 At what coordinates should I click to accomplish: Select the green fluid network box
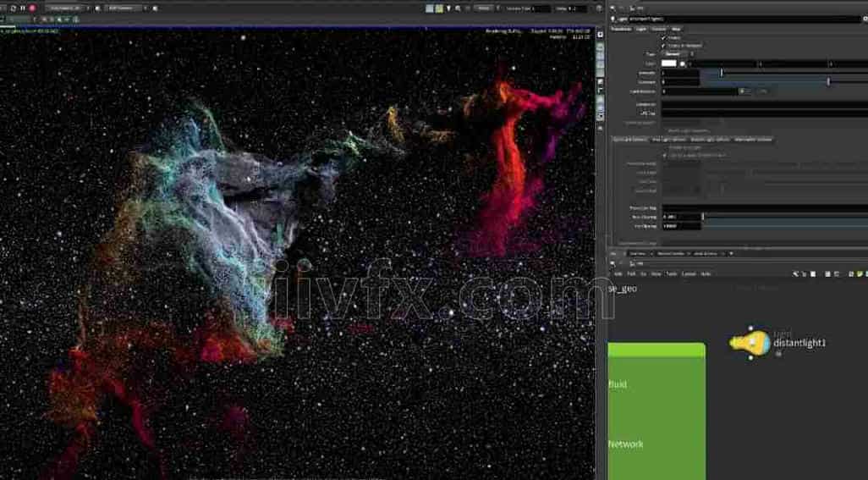[x=656, y=411]
